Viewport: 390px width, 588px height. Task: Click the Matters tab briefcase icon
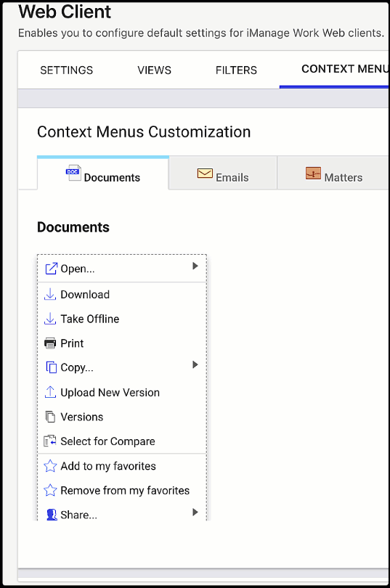coord(313,173)
